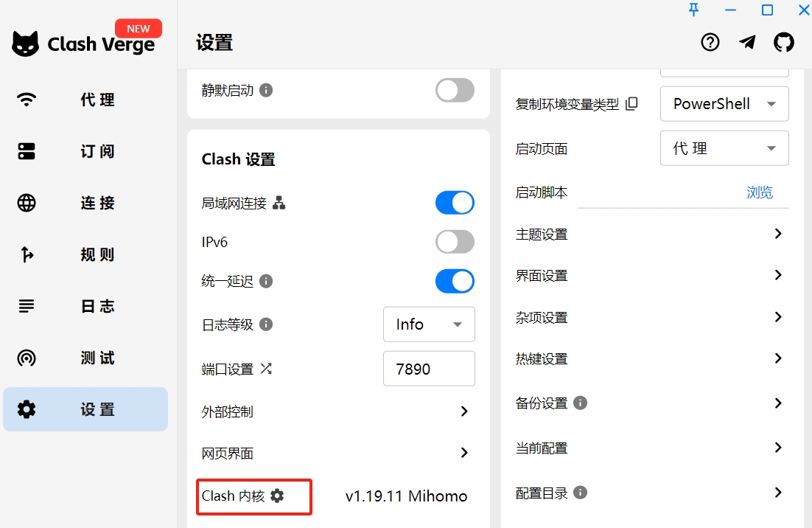Viewport: 812px width, 528px height.
Task: Open the GitHub icon in header
Action: click(783, 42)
